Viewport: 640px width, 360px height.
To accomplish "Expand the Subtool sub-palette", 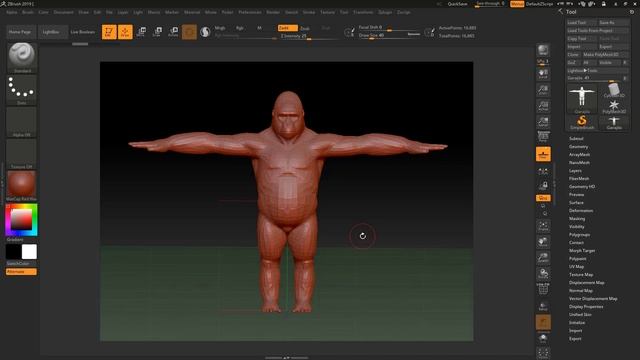I will point(576,139).
